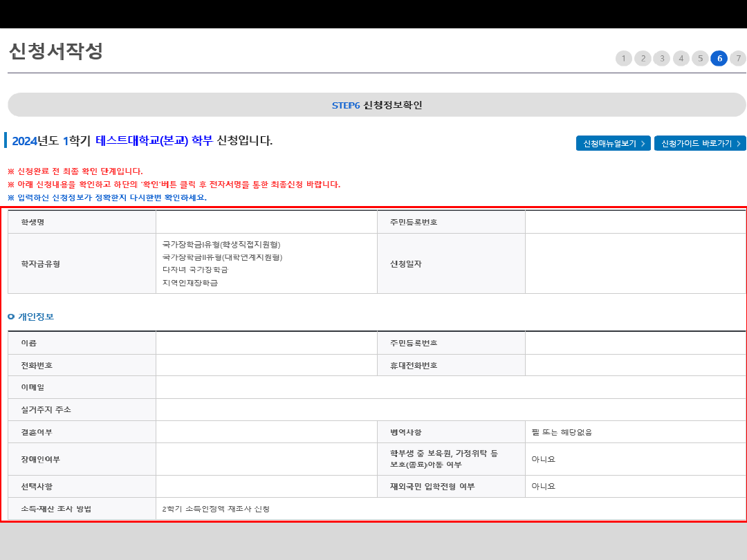Click 아니요 beside 재외국민 입학전형 여부
Screen dimensions: 747x560
click(544, 486)
